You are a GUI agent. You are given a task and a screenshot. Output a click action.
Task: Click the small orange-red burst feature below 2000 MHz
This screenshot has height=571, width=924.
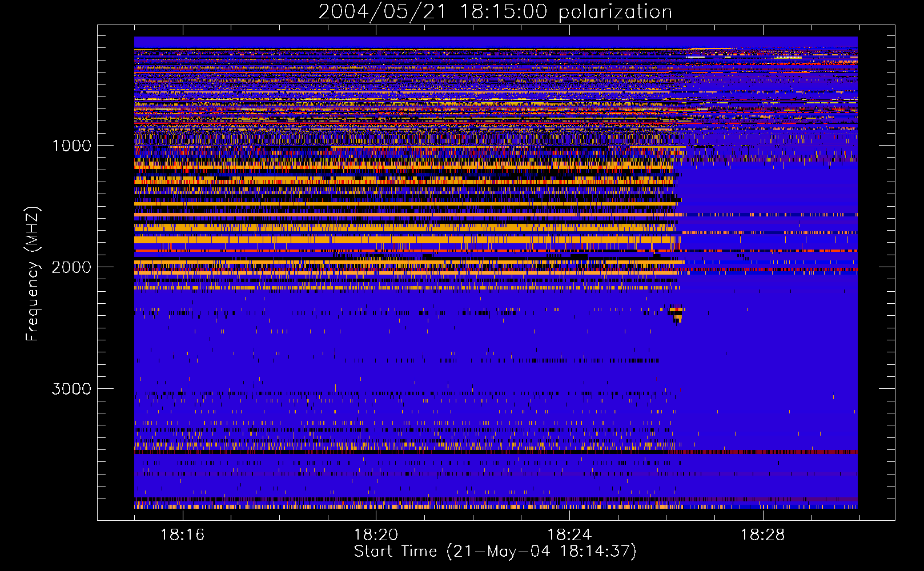point(677,313)
